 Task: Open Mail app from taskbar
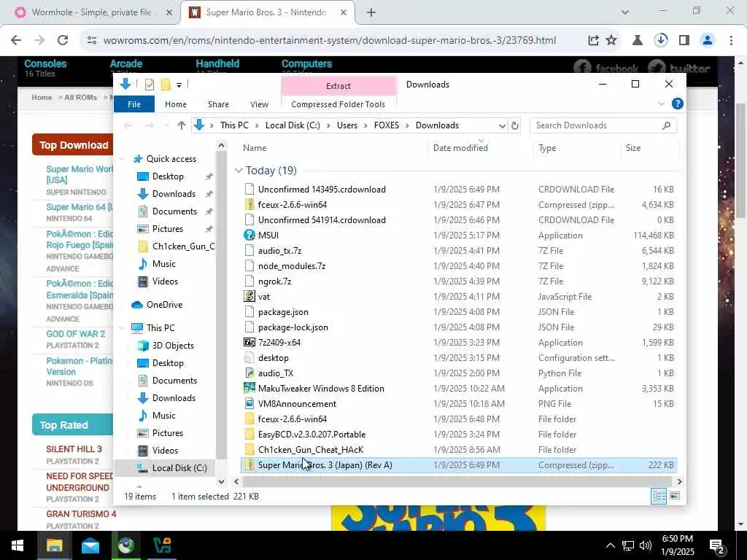click(90, 545)
